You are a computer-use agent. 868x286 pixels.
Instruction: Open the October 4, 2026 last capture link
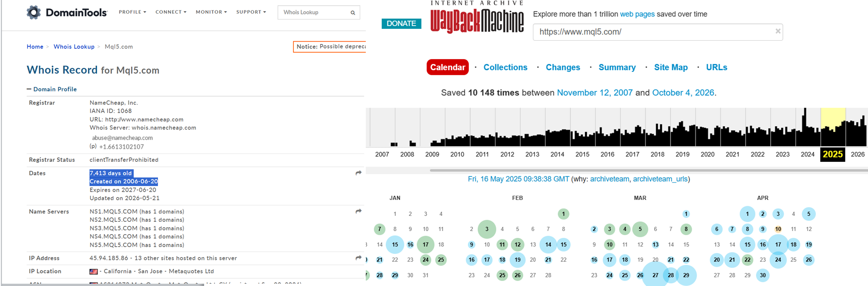(683, 93)
